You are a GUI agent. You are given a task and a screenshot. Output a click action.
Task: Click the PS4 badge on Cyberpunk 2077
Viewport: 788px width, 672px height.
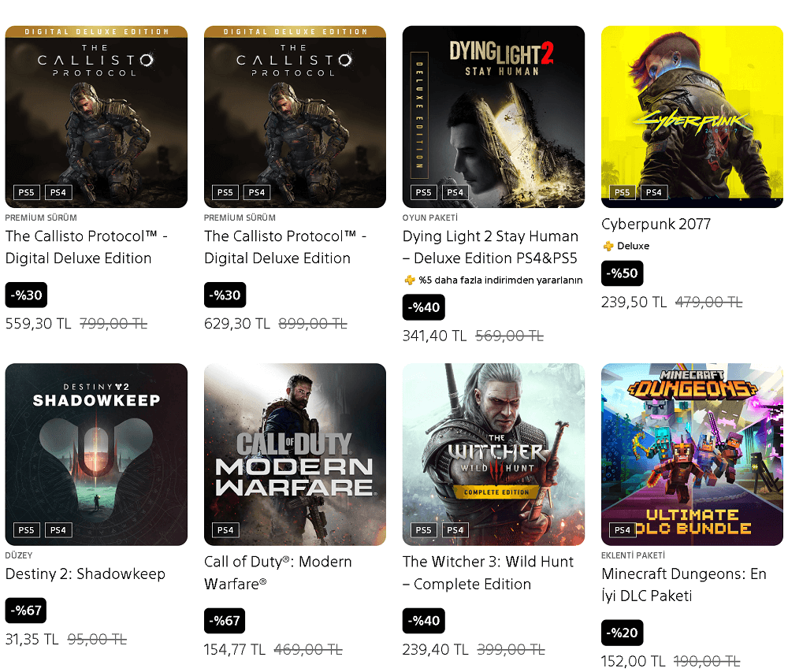click(x=653, y=191)
